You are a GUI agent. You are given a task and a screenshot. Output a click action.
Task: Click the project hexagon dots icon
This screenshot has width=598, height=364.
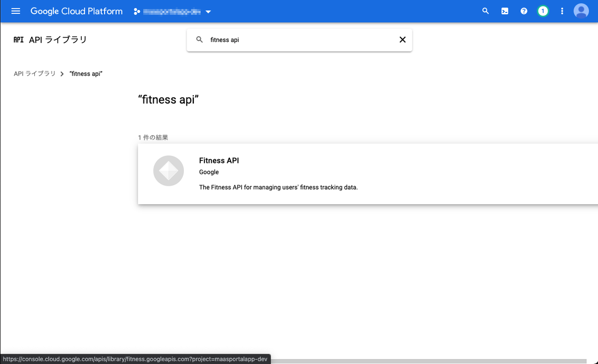click(137, 11)
